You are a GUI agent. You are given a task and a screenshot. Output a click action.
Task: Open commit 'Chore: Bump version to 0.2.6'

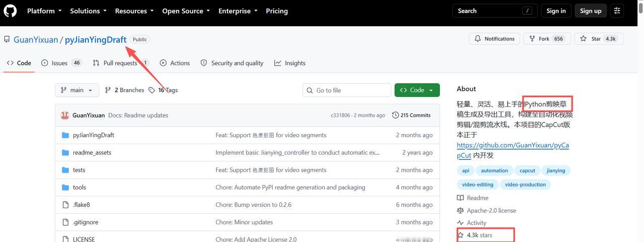[x=254, y=205]
